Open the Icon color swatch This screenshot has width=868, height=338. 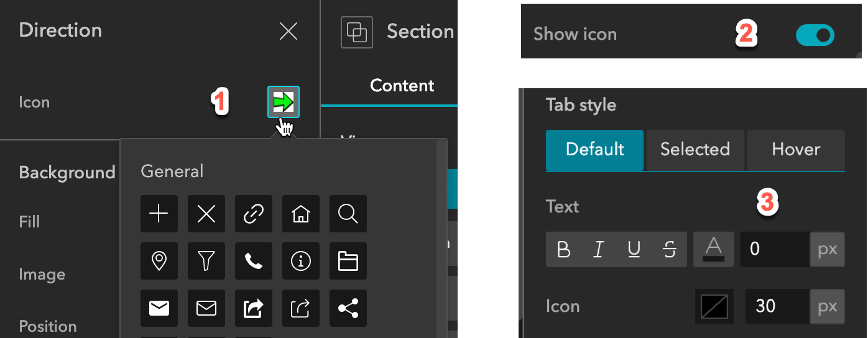(714, 306)
